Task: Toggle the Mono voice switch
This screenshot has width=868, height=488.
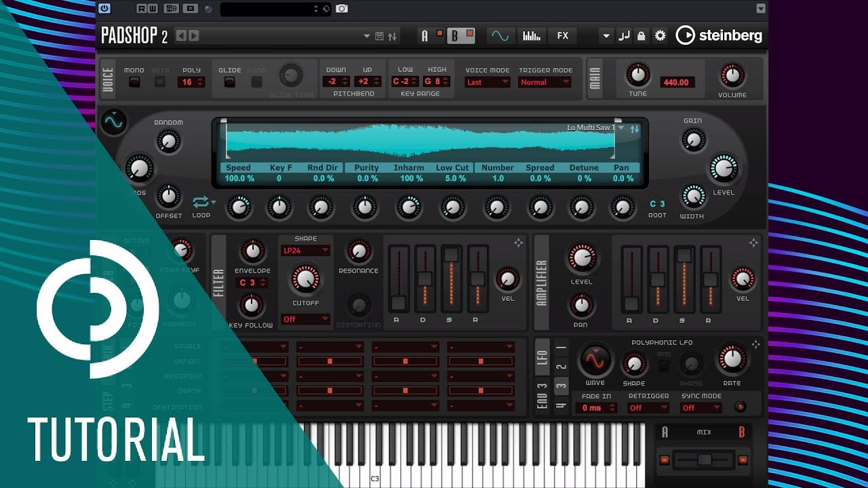Action: click(134, 82)
